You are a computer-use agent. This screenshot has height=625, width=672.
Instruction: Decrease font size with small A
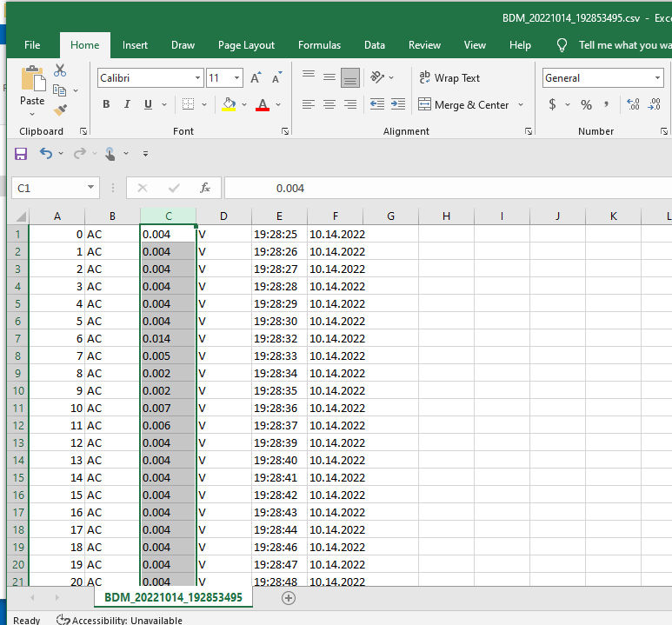click(x=276, y=78)
